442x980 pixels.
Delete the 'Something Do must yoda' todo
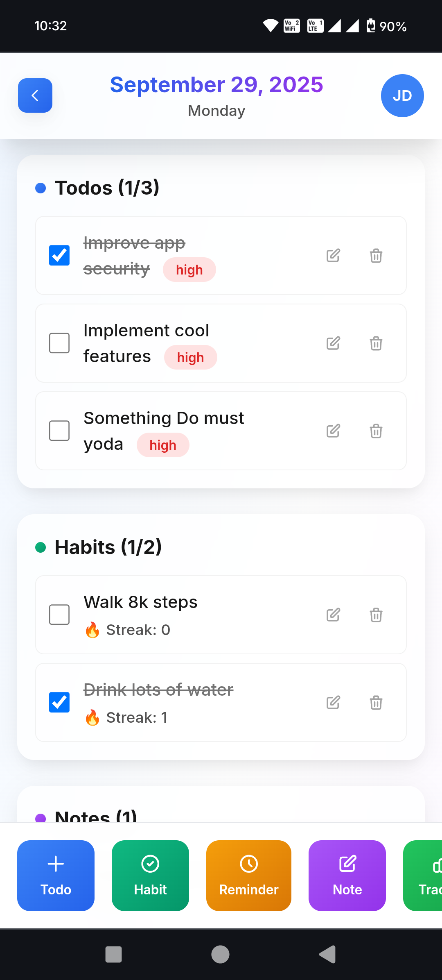coord(376,431)
